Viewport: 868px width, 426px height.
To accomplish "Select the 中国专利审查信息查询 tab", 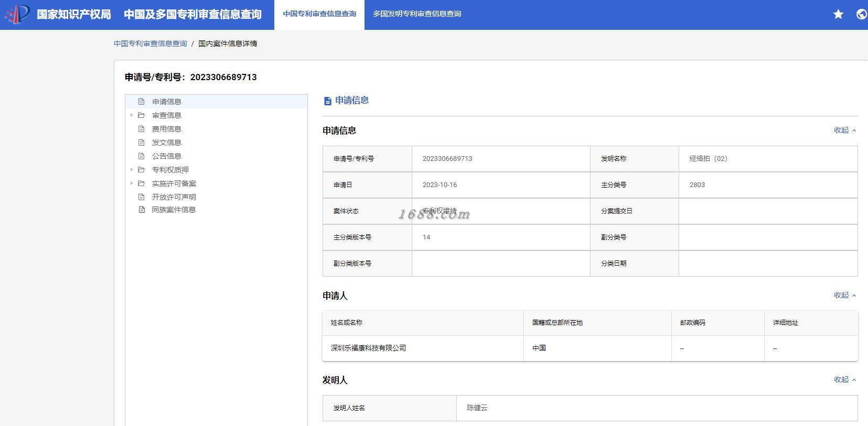I will (x=319, y=14).
